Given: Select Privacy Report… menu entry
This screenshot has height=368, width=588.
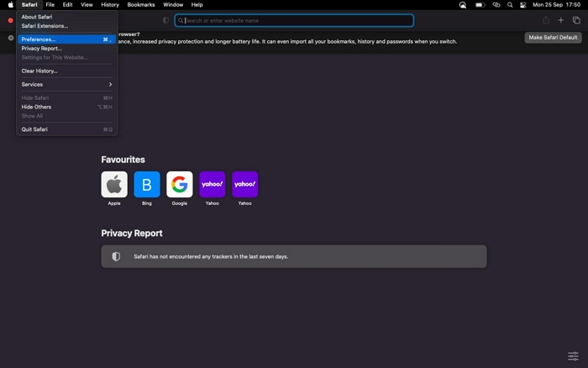Looking at the screenshot, I should [x=66, y=49].
